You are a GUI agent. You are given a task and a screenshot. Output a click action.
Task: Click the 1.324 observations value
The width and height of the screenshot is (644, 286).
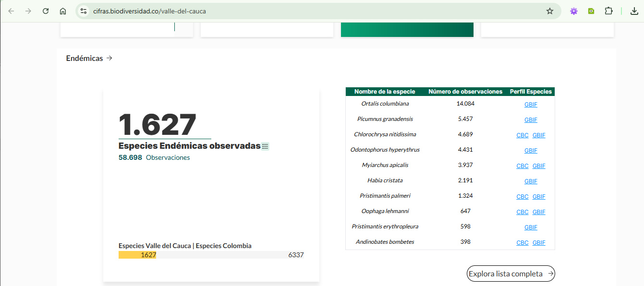click(x=465, y=196)
